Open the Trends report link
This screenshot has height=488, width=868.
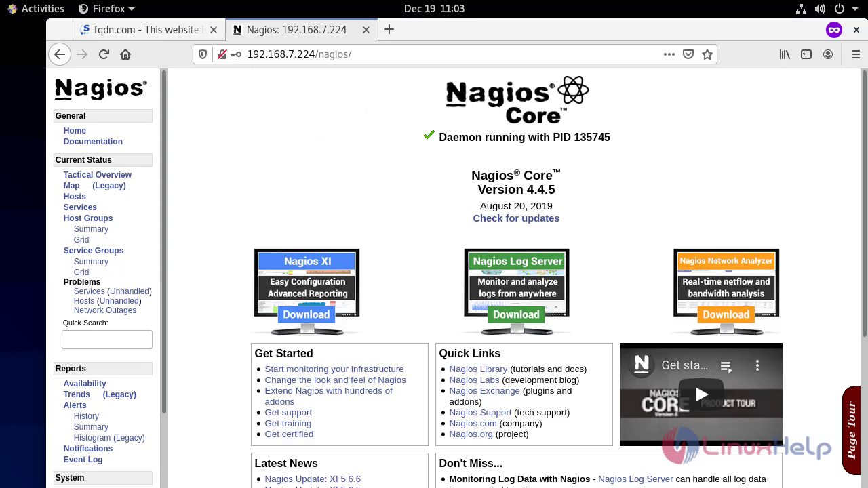77,394
